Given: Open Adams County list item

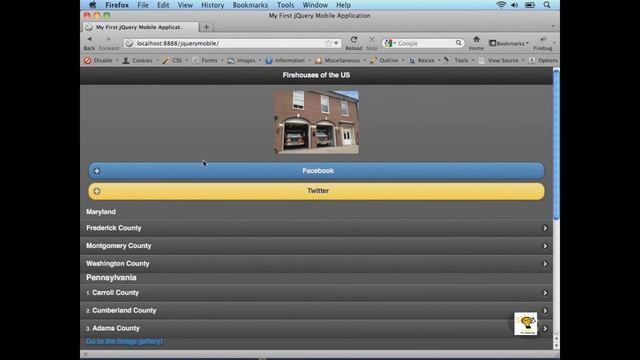Looking at the screenshot, I should point(316,329).
